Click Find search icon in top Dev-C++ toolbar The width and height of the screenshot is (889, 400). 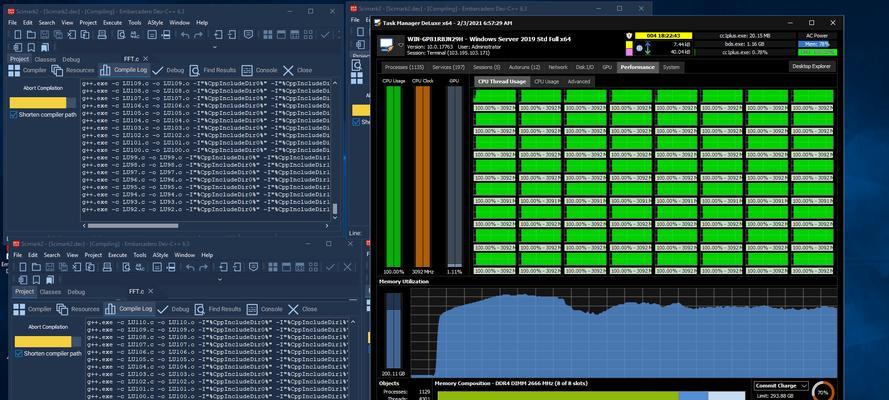tap(121, 35)
